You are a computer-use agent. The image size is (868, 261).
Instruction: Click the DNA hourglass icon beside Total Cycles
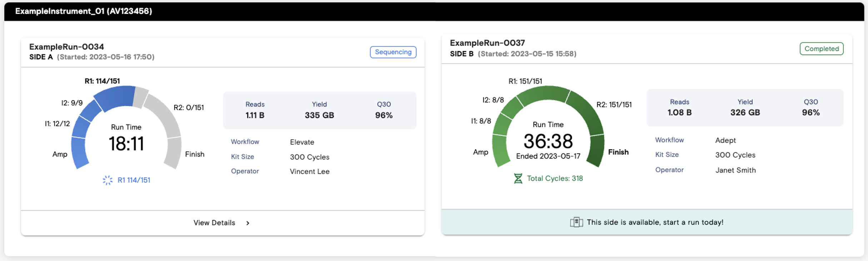tap(518, 178)
